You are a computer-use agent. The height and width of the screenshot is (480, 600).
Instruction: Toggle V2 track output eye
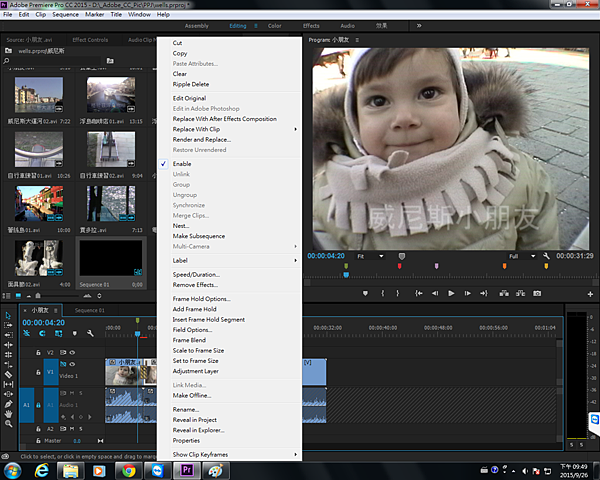[72, 353]
